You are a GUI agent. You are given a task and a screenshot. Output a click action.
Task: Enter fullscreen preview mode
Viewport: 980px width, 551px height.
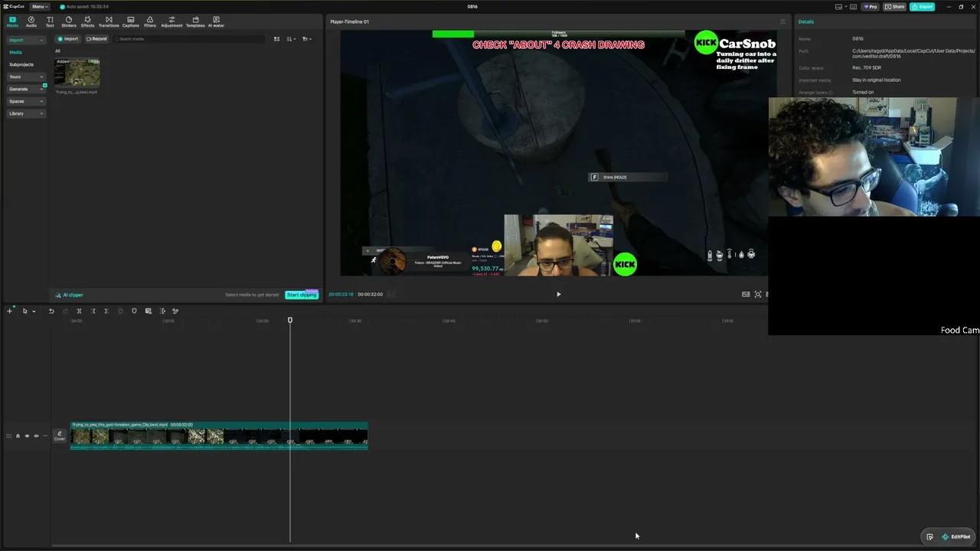(x=758, y=295)
